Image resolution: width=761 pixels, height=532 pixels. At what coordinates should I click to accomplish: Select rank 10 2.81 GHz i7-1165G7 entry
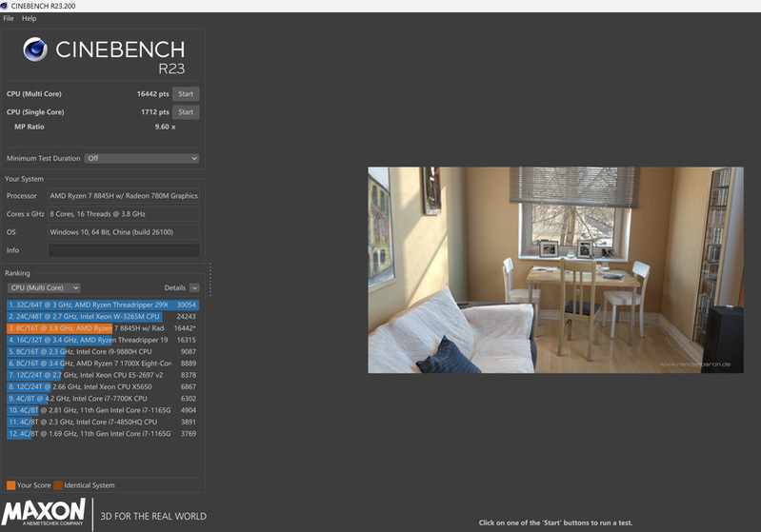click(x=103, y=410)
